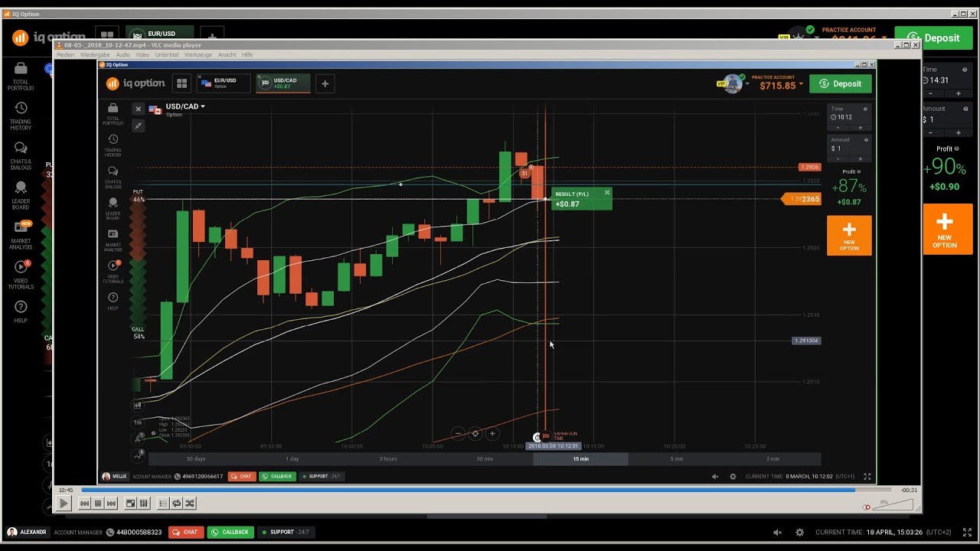This screenshot has height=551, width=980.
Task: Increase Amount in background window panel
Action: (x=958, y=132)
